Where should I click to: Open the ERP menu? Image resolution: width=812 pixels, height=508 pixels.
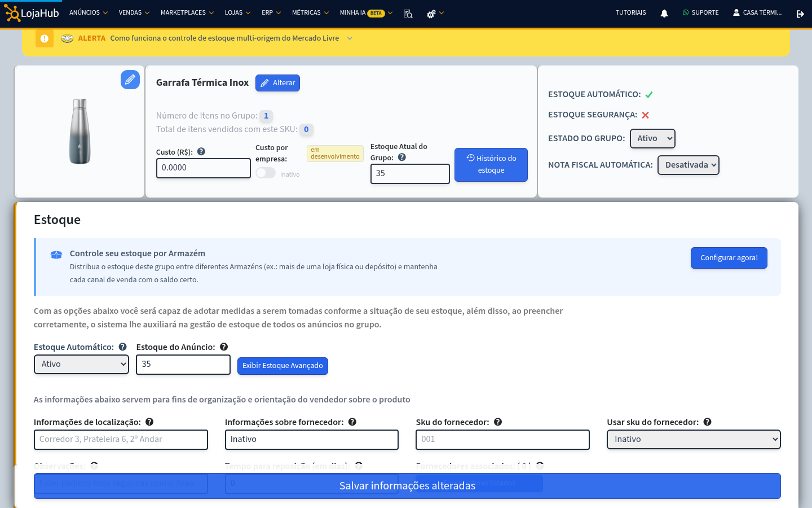(271, 12)
